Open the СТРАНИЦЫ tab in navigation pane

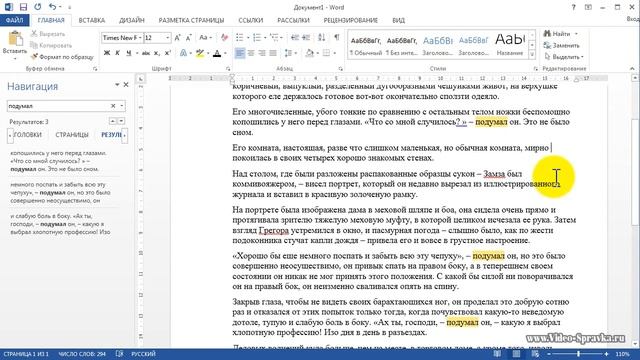pyautogui.click(x=72, y=135)
